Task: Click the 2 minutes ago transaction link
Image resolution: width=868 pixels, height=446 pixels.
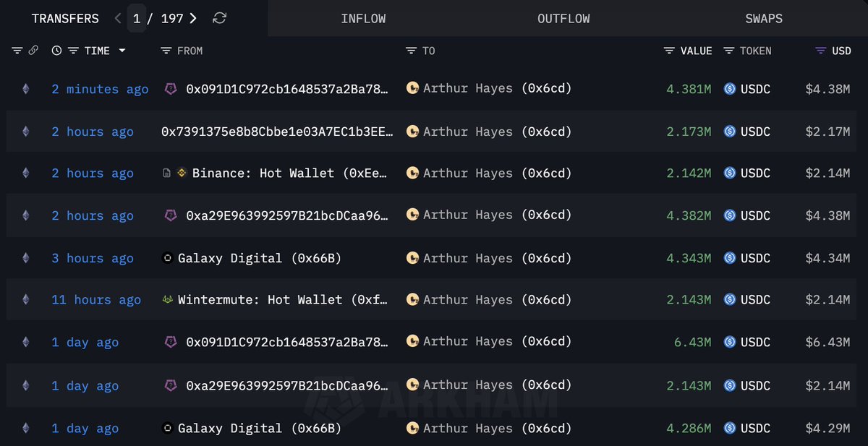Action: coord(100,89)
